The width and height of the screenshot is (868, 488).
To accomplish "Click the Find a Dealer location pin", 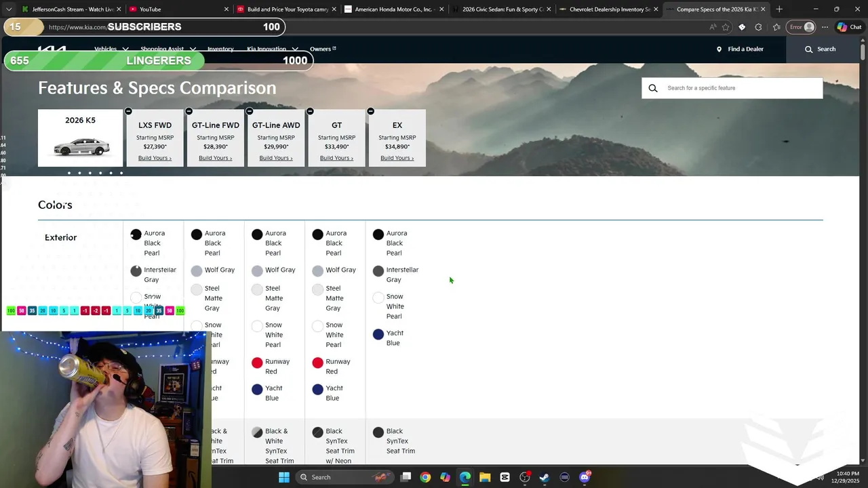I will pyautogui.click(x=719, y=49).
